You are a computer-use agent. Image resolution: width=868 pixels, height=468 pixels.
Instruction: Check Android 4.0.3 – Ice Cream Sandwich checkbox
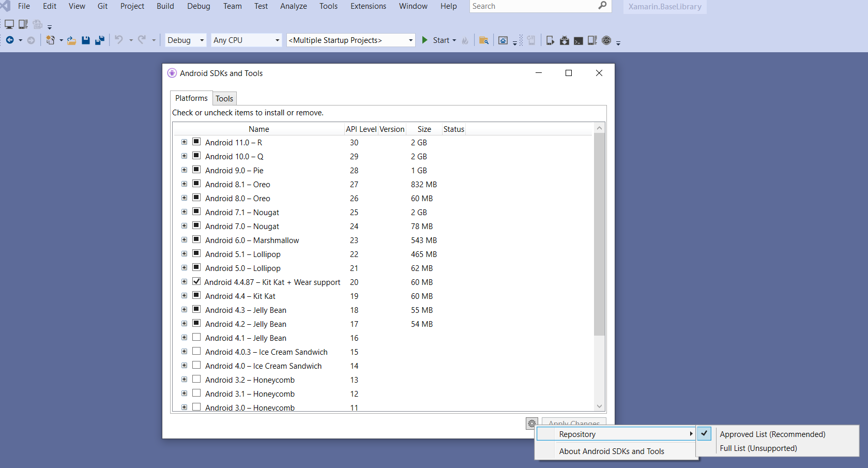(196, 351)
